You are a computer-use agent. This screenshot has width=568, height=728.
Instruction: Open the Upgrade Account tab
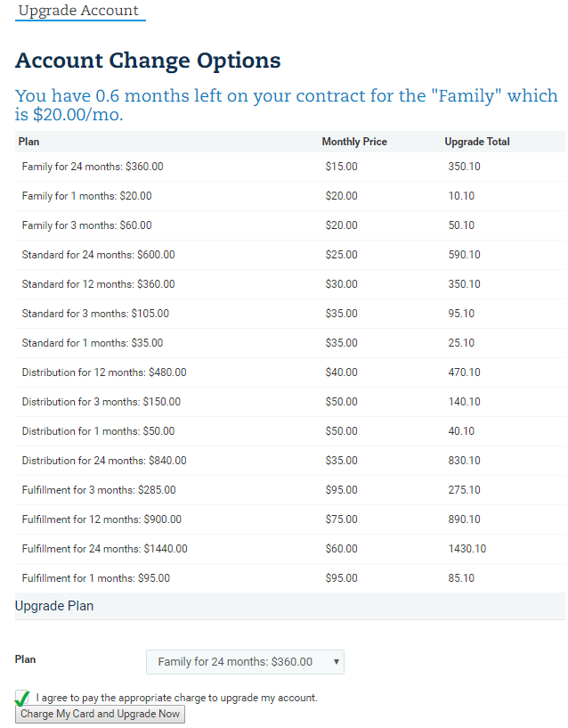click(x=79, y=11)
